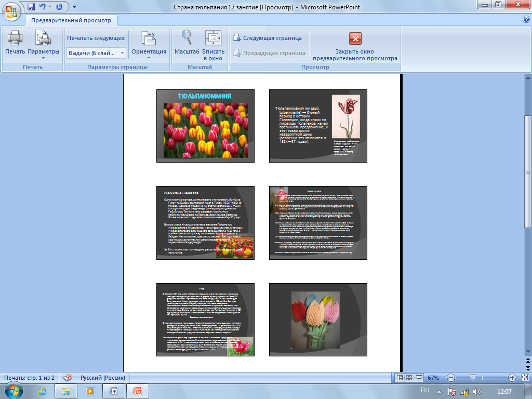Open Internet Explorer from taskbar
Screen dimensions: 532x399
tap(42, 391)
